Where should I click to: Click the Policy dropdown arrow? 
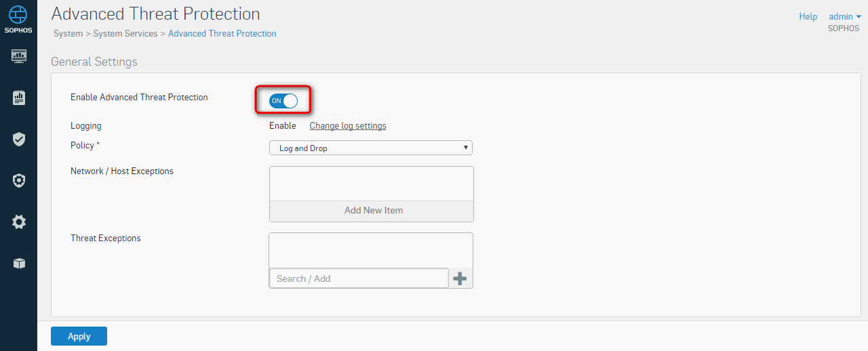click(x=466, y=148)
